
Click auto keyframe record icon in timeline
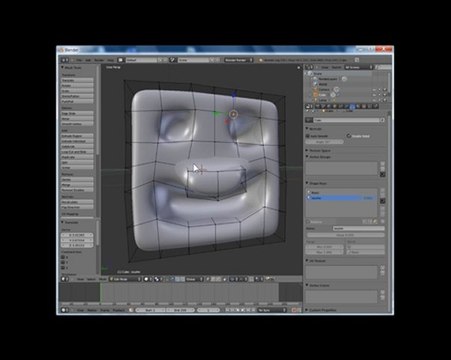coord(295,310)
